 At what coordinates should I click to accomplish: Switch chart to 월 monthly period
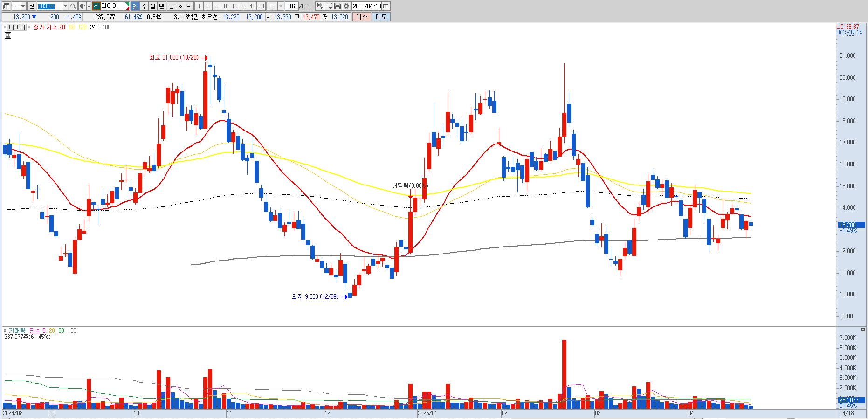pos(152,6)
